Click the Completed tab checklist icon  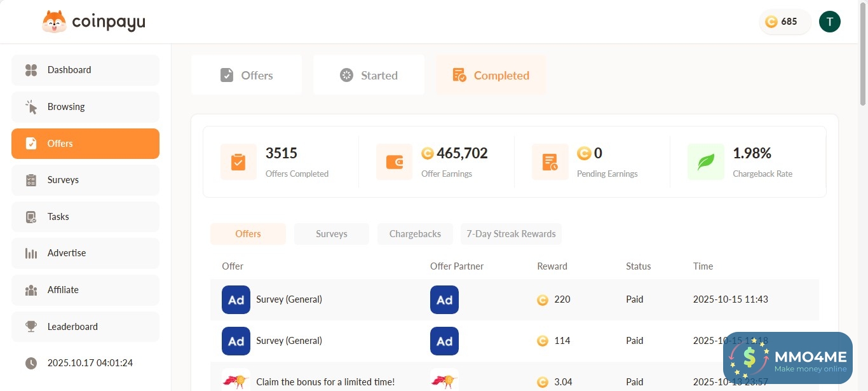pos(459,75)
